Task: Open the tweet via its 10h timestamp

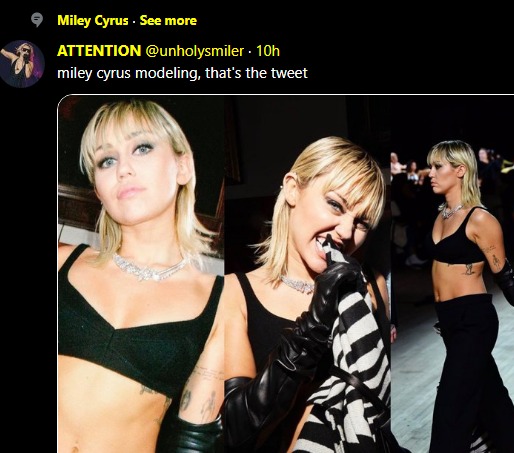Action: pos(268,51)
